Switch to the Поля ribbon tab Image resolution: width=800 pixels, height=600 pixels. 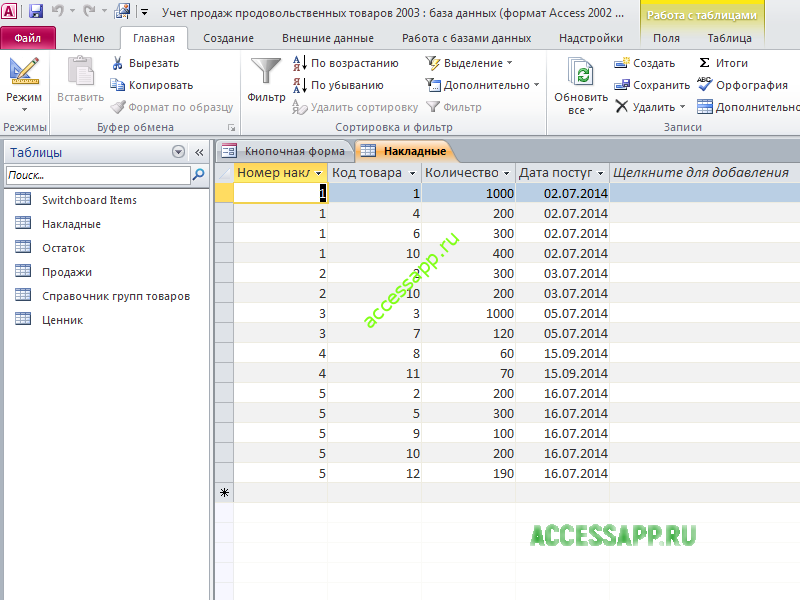[x=666, y=38]
